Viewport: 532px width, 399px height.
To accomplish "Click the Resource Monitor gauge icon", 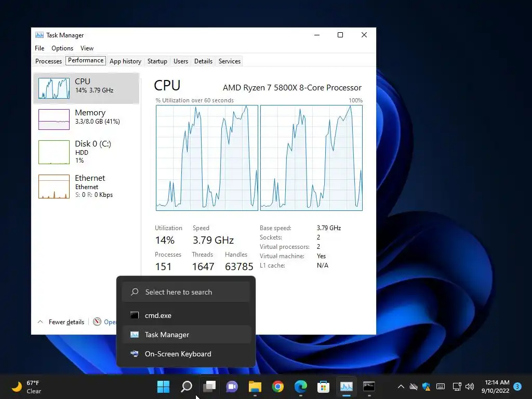I will (97, 322).
